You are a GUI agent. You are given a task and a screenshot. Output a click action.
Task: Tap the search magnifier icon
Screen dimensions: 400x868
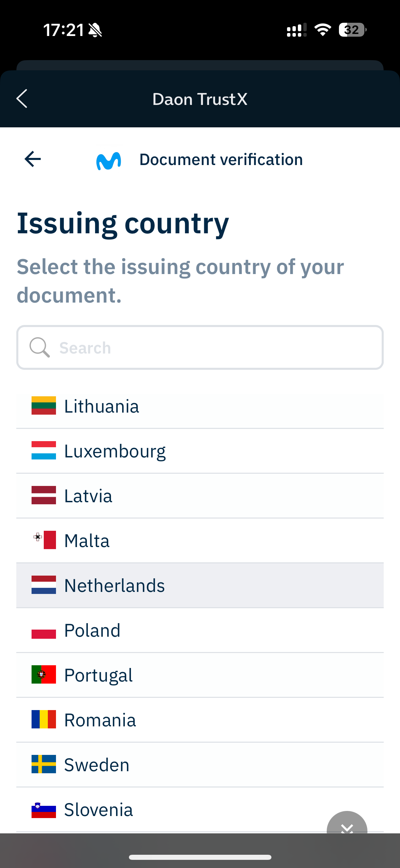click(x=40, y=347)
